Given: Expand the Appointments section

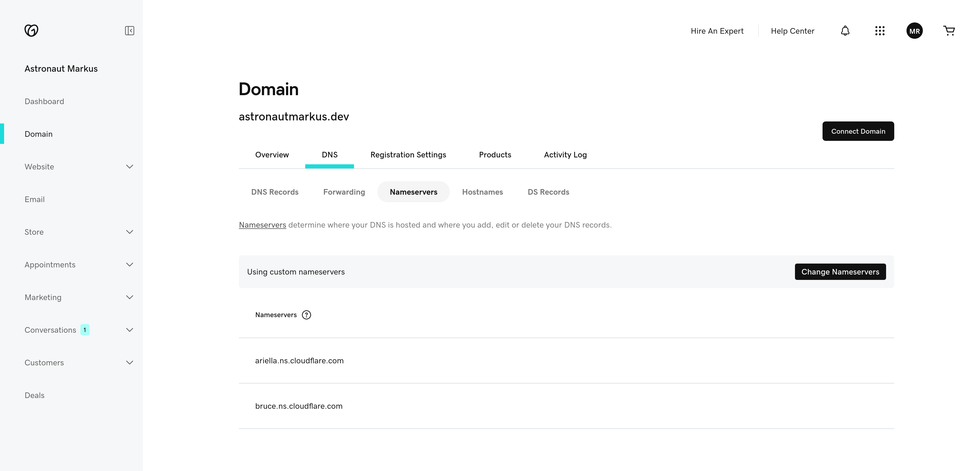Looking at the screenshot, I should coord(129,264).
